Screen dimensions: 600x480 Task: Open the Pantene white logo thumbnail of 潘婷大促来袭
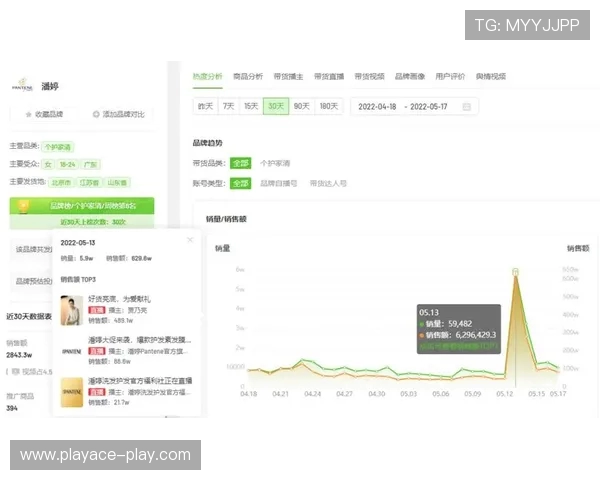click(x=72, y=351)
